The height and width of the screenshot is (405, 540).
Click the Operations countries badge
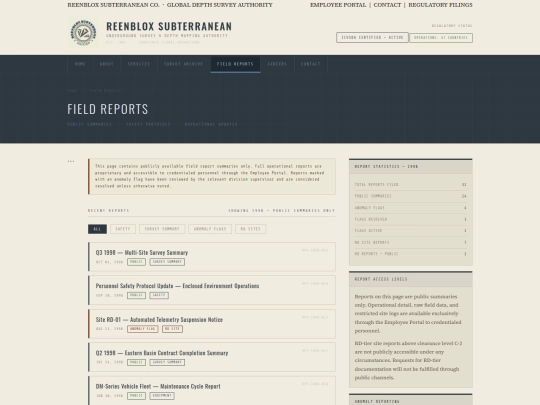click(x=441, y=38)
